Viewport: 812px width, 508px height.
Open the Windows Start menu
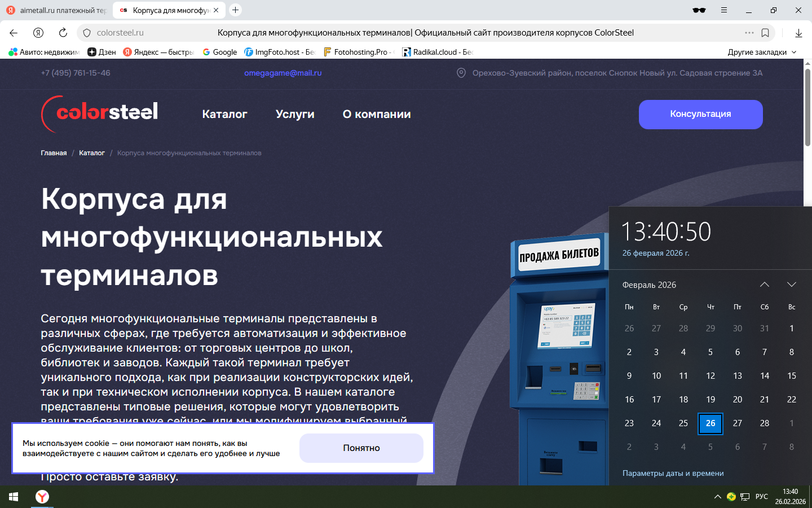14,497
